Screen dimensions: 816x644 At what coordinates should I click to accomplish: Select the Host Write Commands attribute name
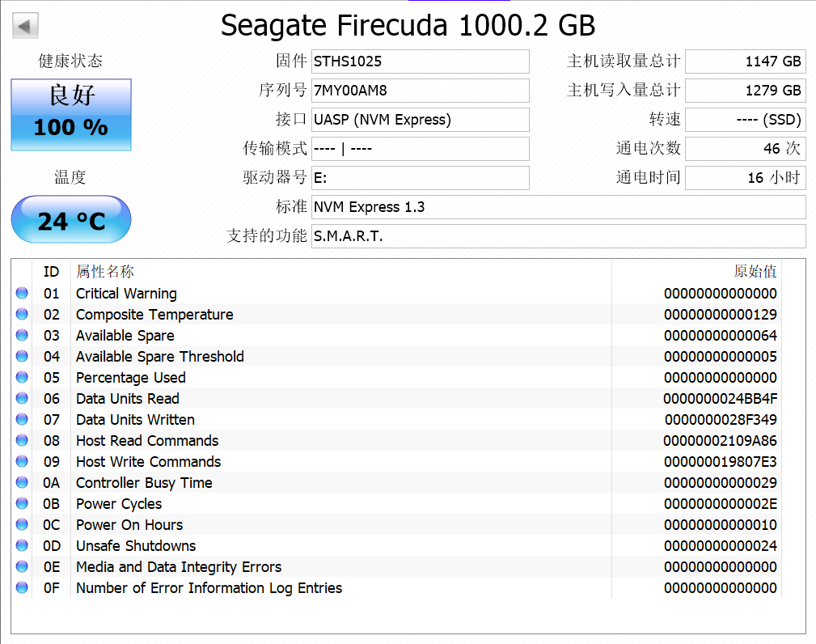pyautogui.click(x=148, y=462)
